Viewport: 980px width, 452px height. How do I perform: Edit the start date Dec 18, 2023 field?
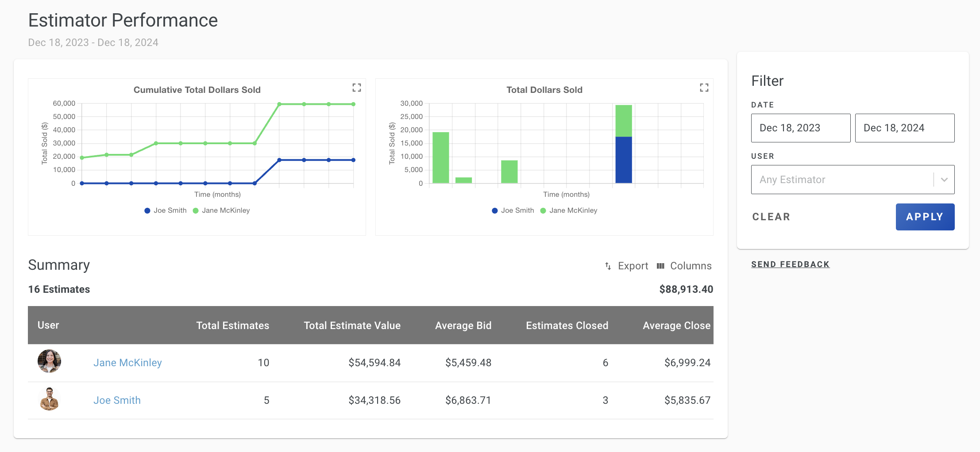tap(801, 128)
